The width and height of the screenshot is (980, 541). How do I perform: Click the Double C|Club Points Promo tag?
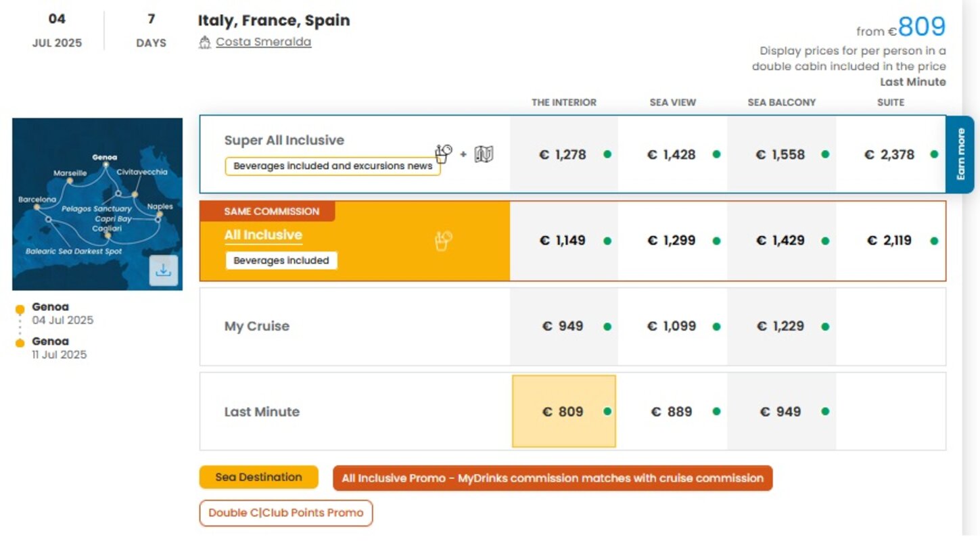coord(286,513)
